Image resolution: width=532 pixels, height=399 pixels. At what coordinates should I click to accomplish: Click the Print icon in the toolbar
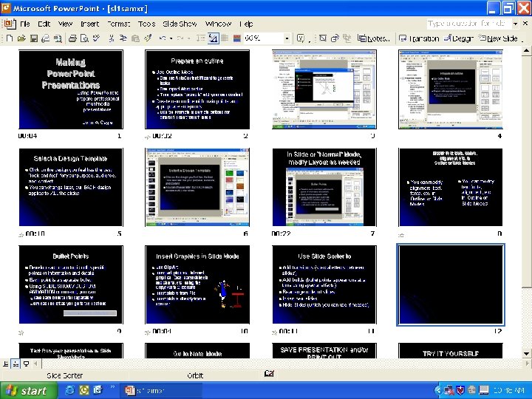click(x=72, y=38)
